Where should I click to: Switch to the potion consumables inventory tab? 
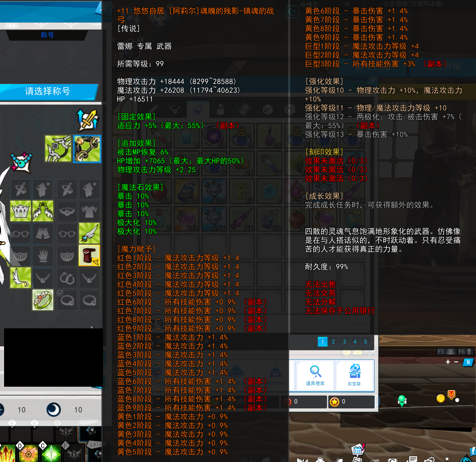click(x=198, y=110)
